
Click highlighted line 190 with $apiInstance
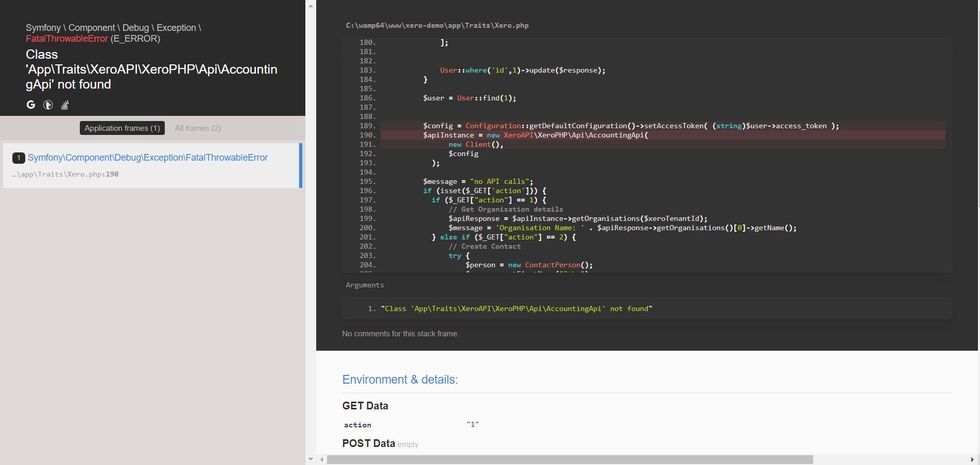[663, 135]
